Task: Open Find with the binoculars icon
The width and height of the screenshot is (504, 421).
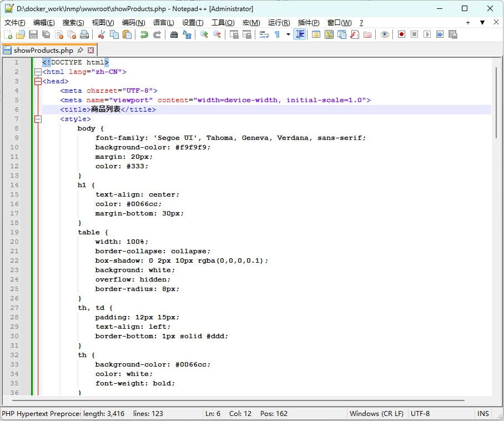Action: [174, 34]
